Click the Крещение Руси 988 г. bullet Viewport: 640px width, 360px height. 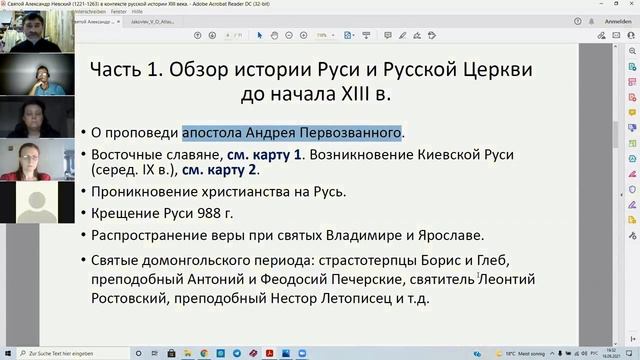pyautogui.click(x=162, y=213)
